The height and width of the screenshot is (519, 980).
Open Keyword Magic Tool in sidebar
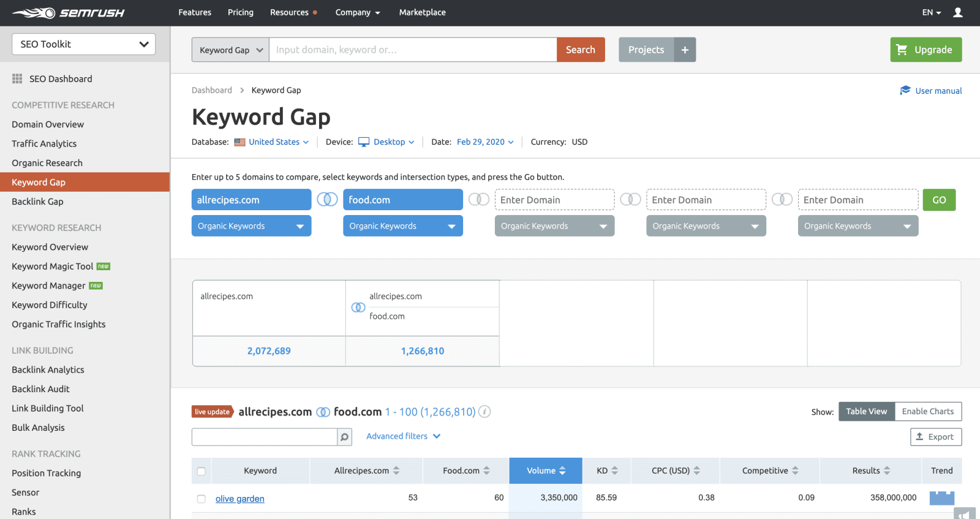click(53, 267)
